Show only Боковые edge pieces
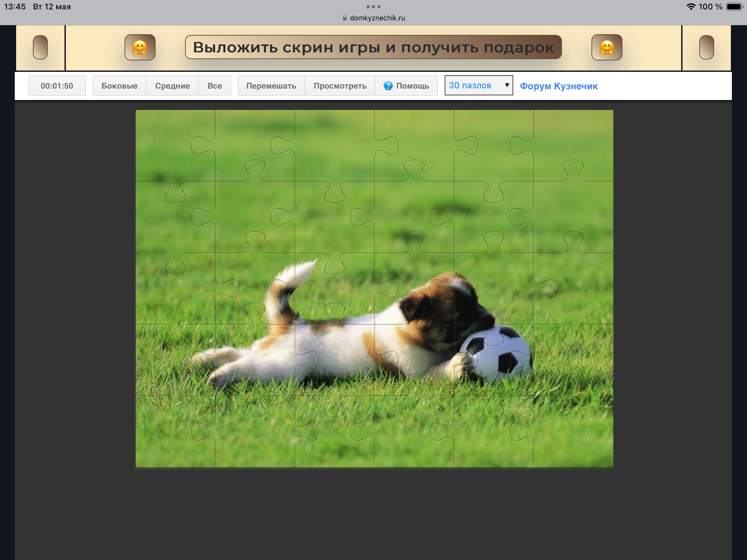This screenshot has height=560, width=747. [x=120, y=86]
